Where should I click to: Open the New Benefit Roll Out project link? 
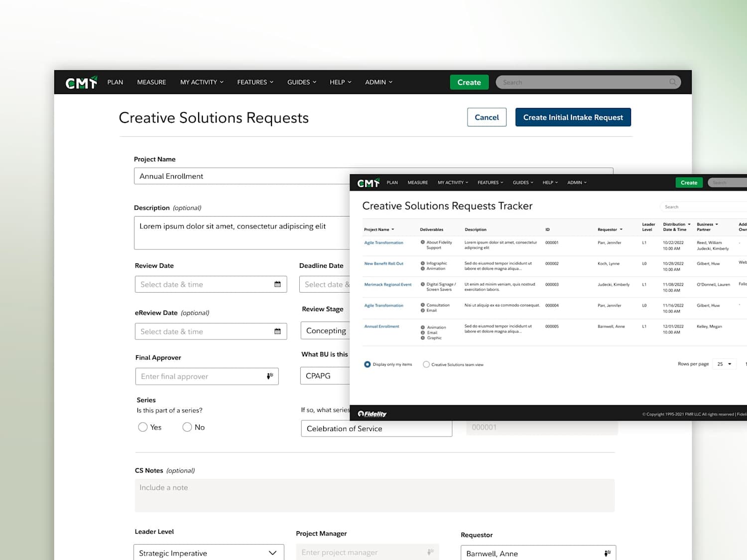[383, 263]
